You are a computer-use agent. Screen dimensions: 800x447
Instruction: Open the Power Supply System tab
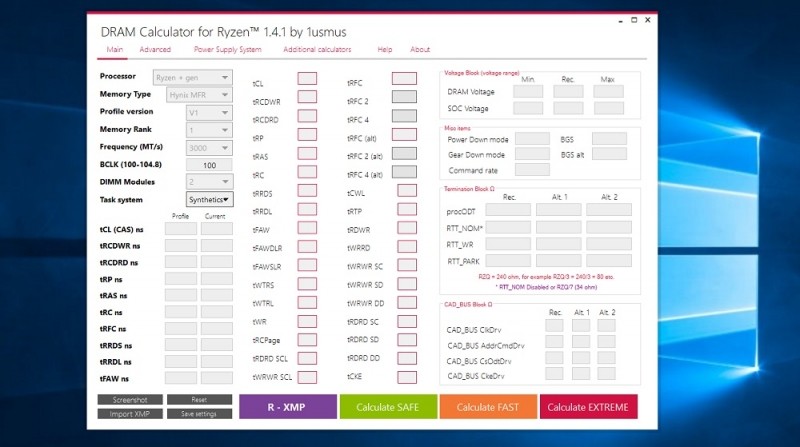click(228, 49)
